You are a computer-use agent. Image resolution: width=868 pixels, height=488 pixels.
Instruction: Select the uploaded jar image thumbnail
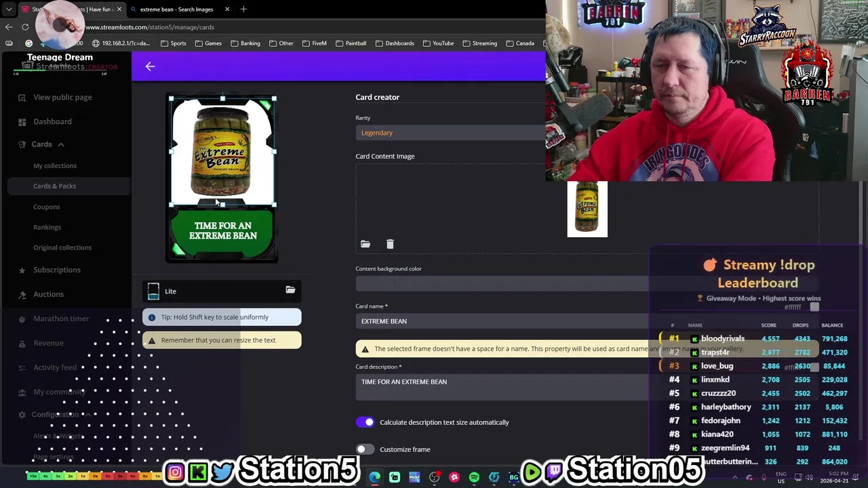pyautogui.click(x=587, y=209)
